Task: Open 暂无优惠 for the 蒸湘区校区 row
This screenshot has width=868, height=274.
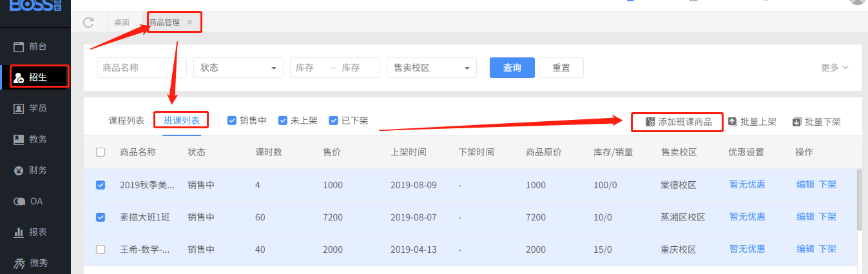Action: (x=747, y=217)
